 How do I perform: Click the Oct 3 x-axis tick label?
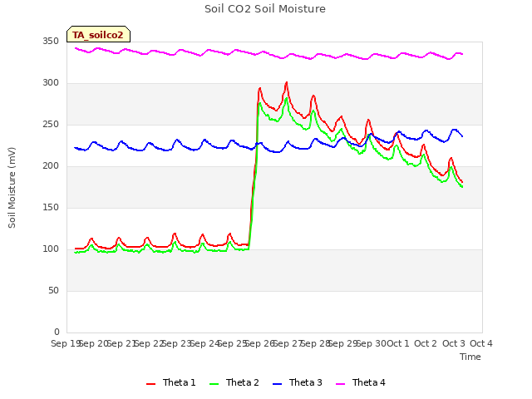(454, 343)
